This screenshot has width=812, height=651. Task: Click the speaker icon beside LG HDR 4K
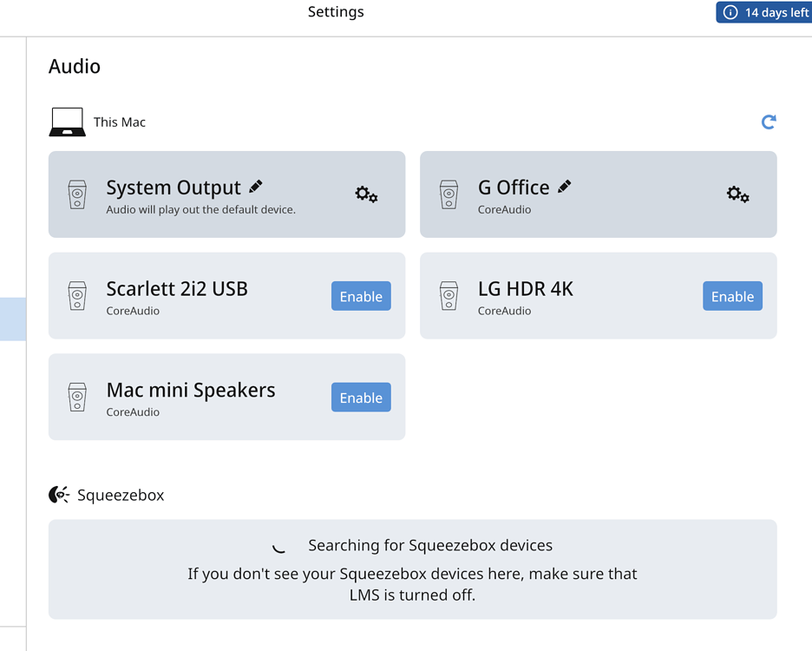pos(449,295)
